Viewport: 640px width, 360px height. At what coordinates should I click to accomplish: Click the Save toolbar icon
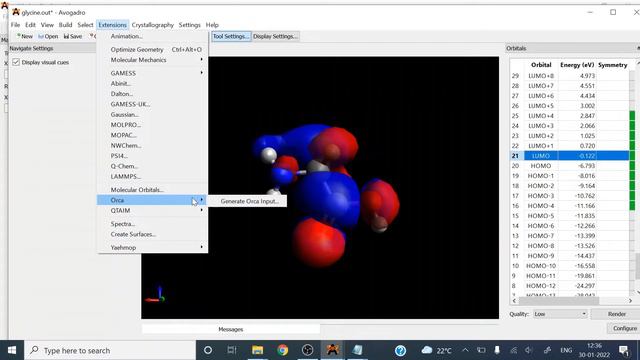point(73,36)
